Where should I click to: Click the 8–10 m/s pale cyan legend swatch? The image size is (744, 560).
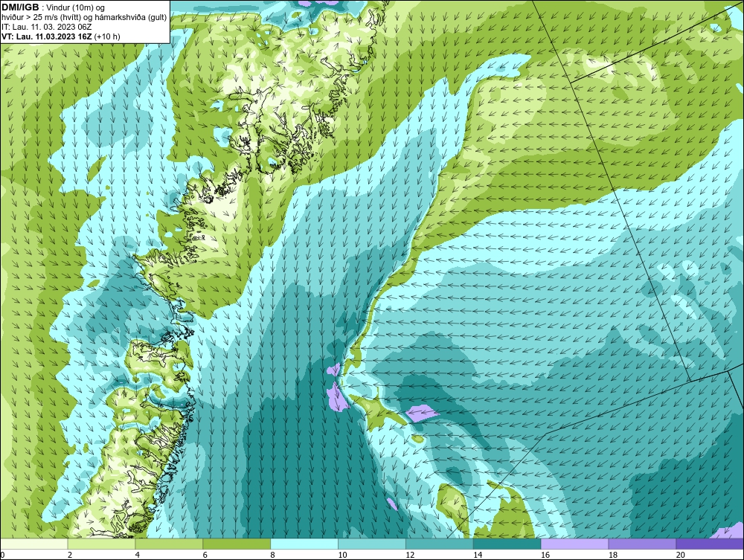[304, 544]
